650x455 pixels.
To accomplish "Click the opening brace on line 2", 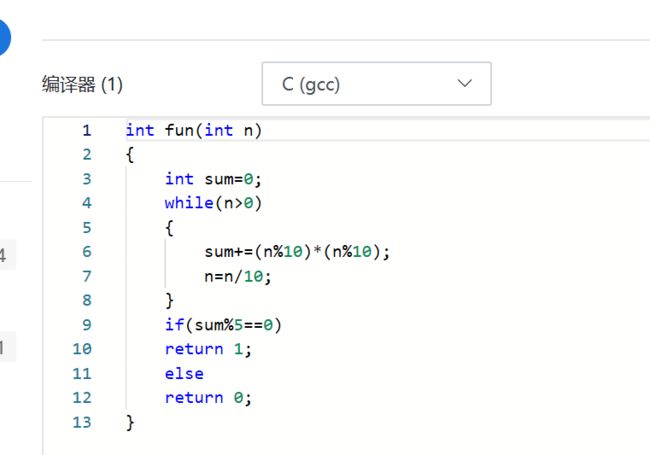I will tap(130, 155).
